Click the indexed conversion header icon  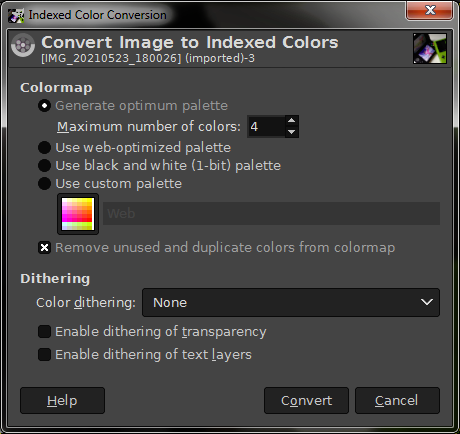tap(23, 45)
